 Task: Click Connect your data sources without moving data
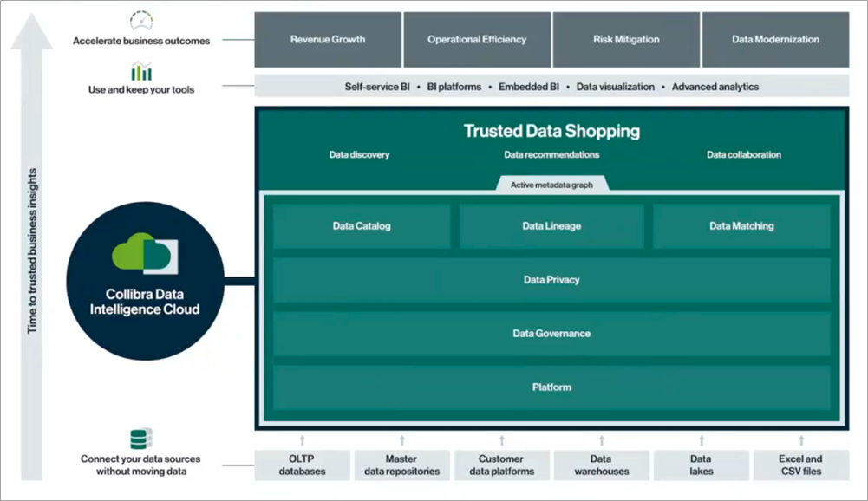[x=140, y=465]
